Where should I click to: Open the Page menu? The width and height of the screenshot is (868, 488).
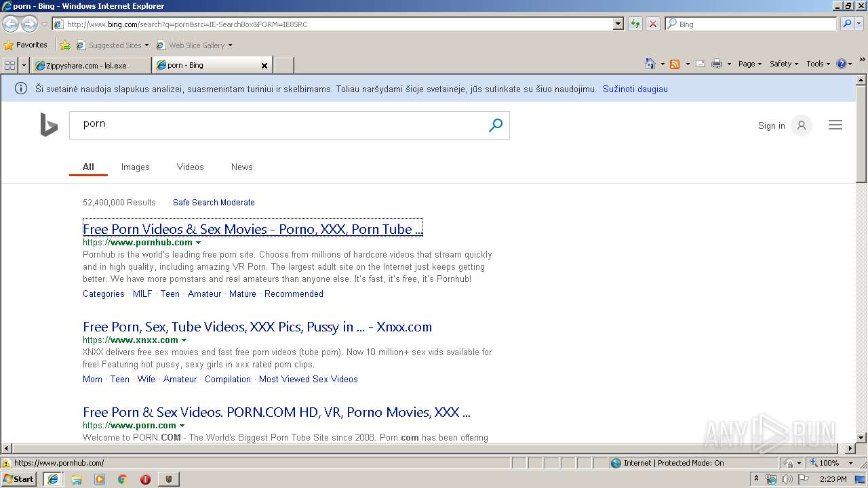coord(749,64)
